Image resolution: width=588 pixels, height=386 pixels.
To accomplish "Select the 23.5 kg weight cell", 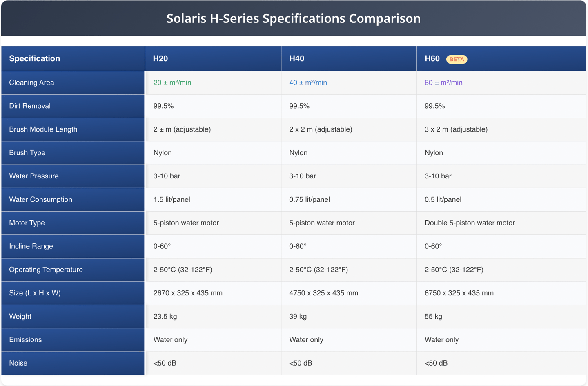I will [x=165, y=317].
